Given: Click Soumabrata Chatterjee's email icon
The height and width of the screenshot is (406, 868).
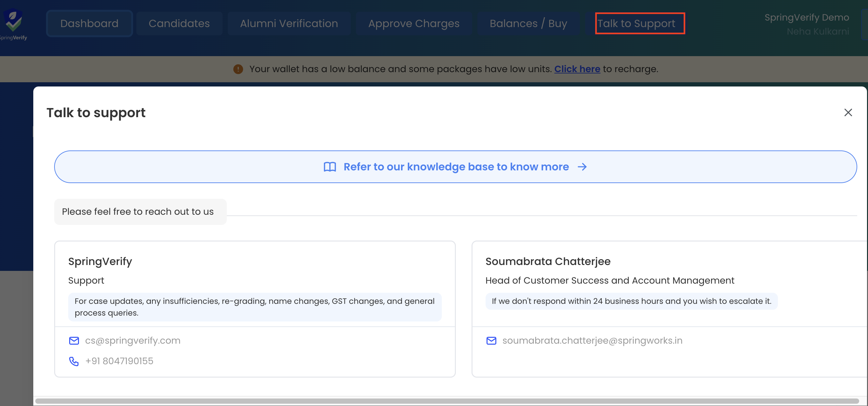Looking at the screenshot, I should tap(491, 341).
